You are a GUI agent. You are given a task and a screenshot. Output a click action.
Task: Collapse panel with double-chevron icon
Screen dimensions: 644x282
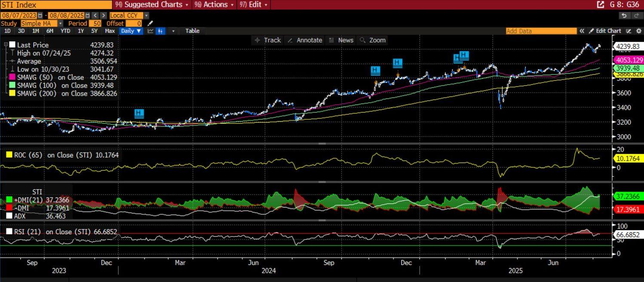pos(582,31)
